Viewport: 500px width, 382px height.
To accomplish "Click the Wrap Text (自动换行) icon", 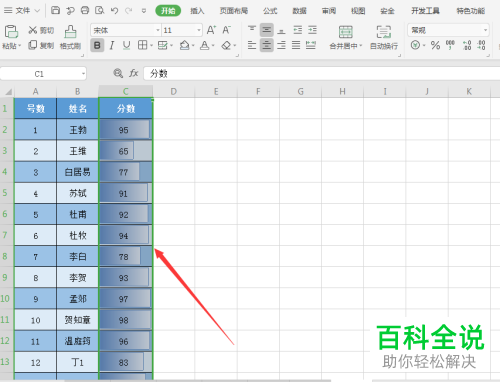I will [384, 32].
